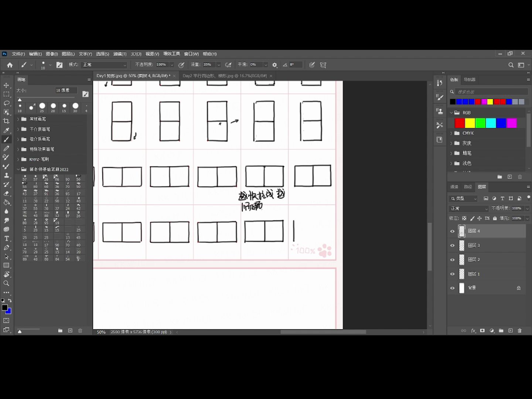Expand CMYK swatch folder
The image size is (532, 399).
tap(451, 133)
